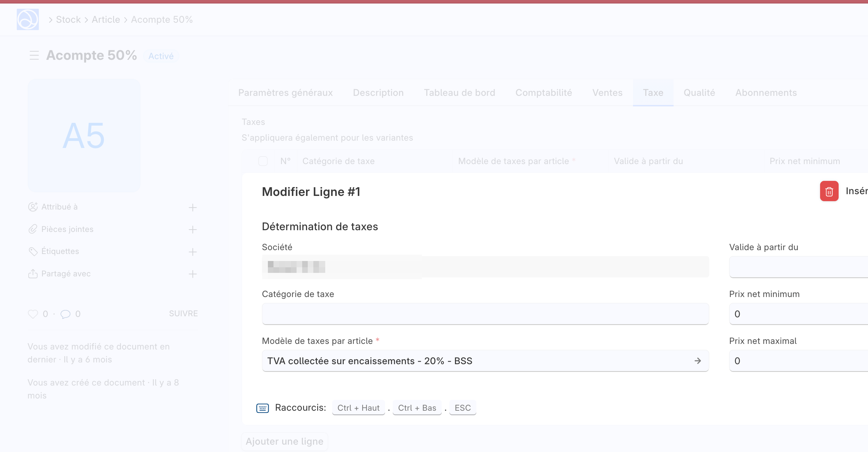Delete row with red trash icon
The width and height of the screenshot is (868, 452).
tap(829, 191)
